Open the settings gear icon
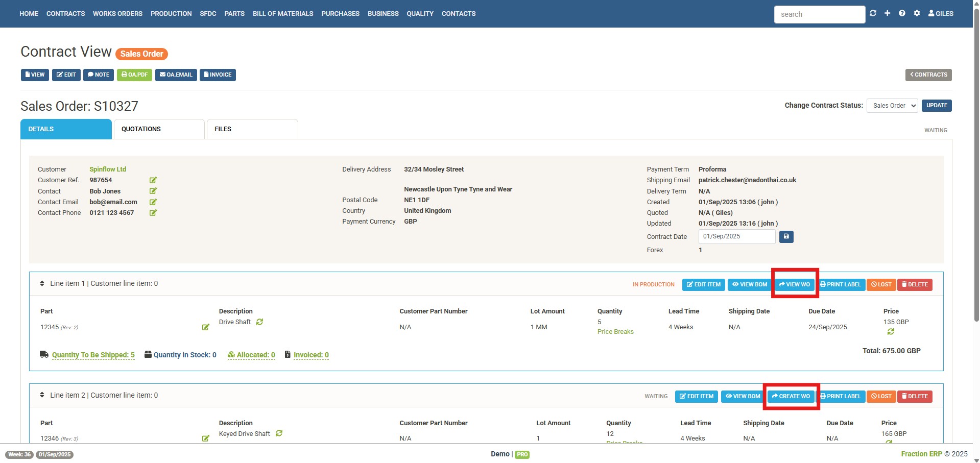The image size is (980, 463). pos(917,13)
